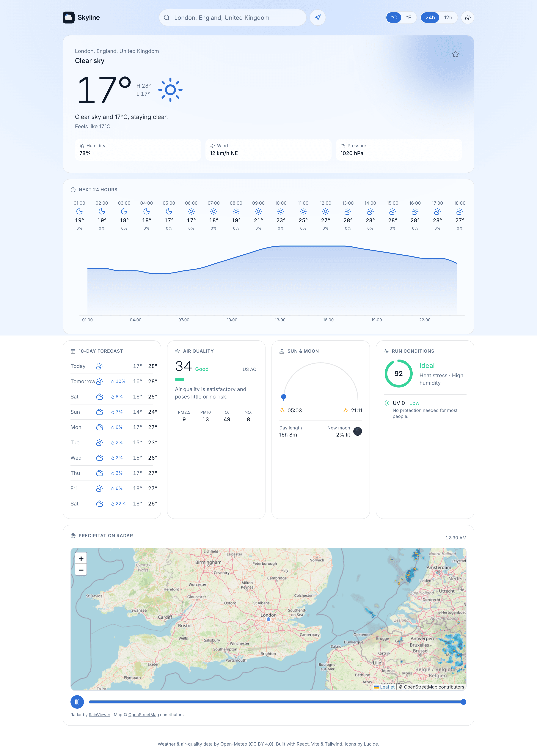Zoom in on the radar map
537x756 pixels.
(81, 559)
